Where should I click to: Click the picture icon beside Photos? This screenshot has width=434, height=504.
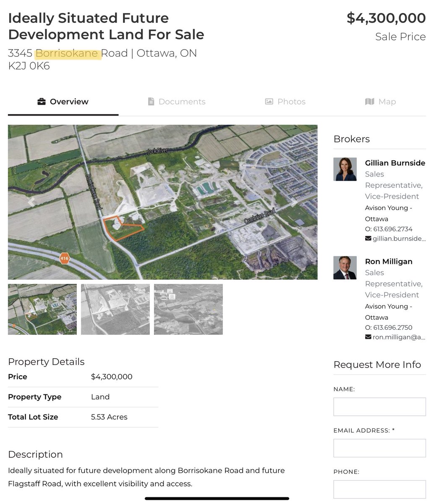[x=269, y=102]
